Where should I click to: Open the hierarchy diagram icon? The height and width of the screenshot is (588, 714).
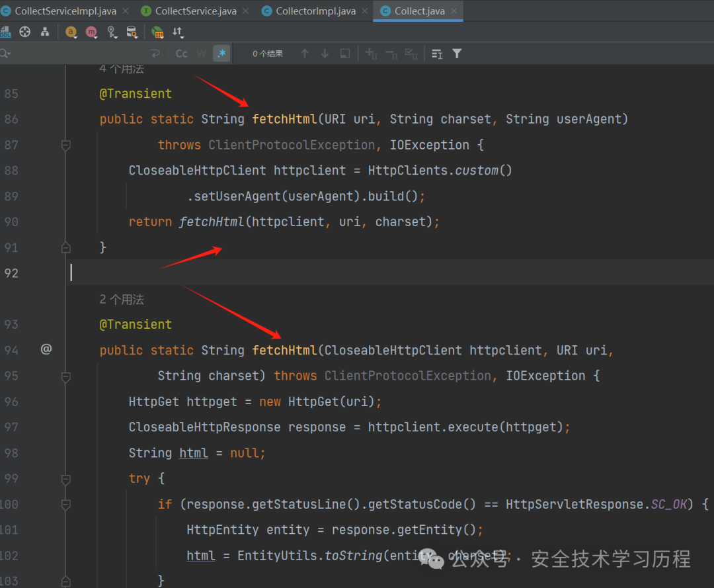click(x=45, y=32)
